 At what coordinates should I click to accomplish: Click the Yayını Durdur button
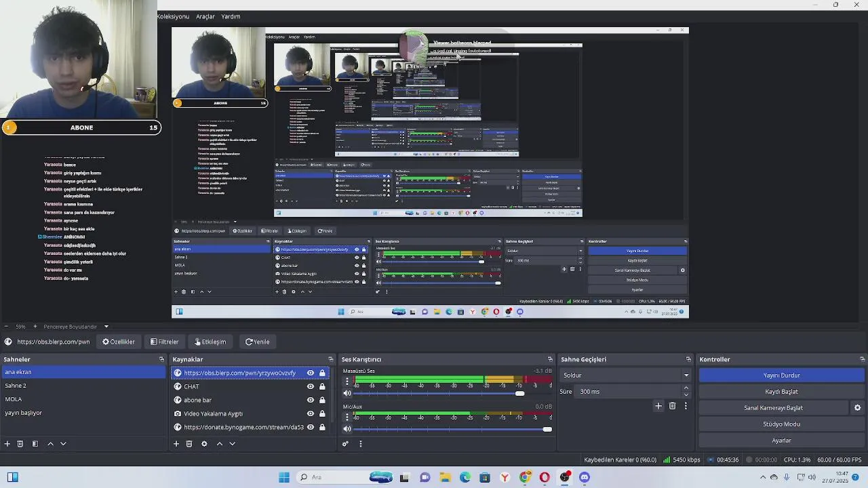coord(781,375)
